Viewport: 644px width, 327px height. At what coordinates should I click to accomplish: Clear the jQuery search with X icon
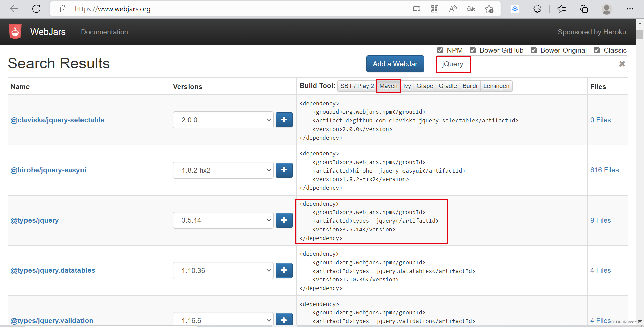(622, 64)
